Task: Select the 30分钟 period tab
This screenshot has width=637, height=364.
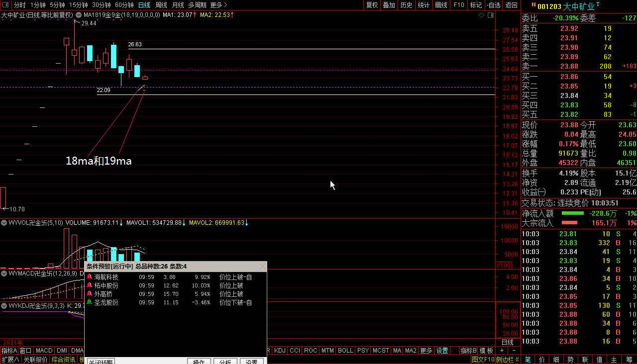Action: [101, 5]
